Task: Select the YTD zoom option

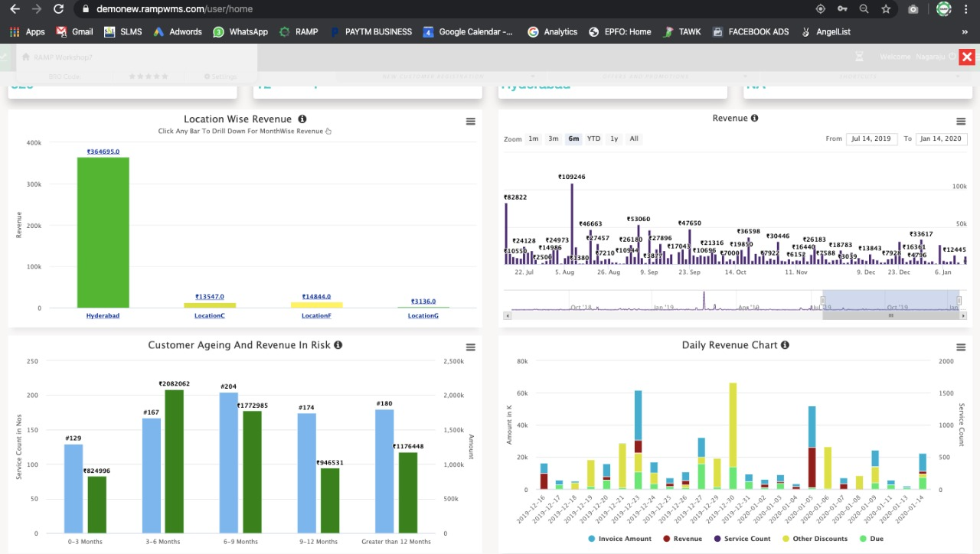Action: click(x=593, y=139)
